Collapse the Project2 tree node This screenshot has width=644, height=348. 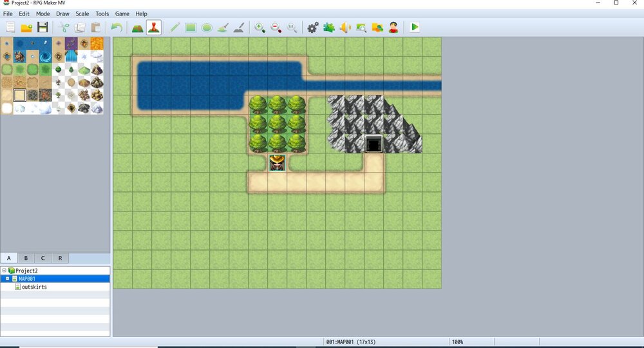point(4,271)
